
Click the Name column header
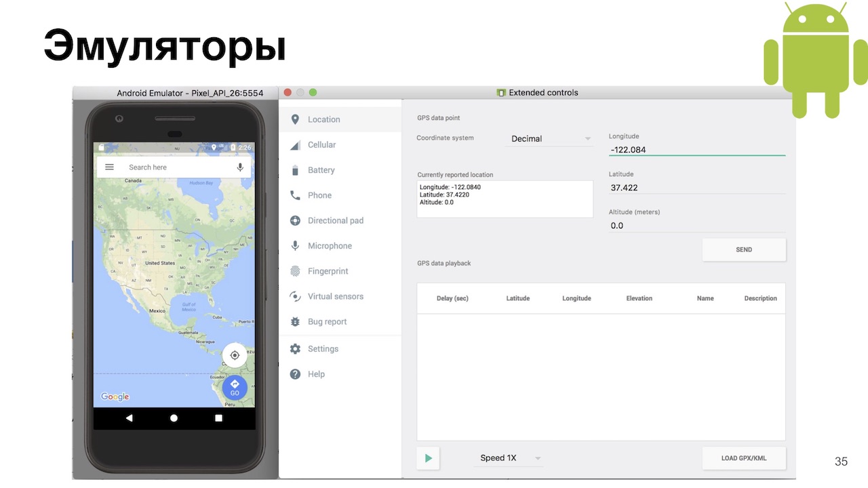click(x=705, y=298)
